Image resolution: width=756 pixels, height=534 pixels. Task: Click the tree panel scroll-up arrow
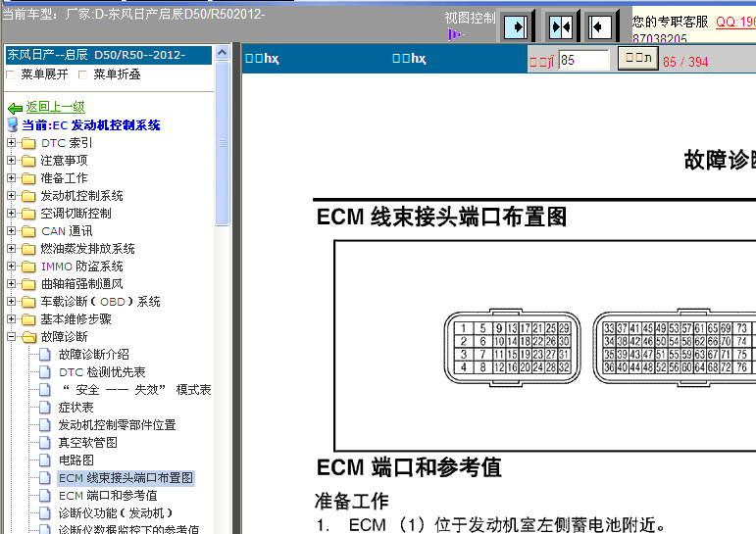[x=223, y=52]
